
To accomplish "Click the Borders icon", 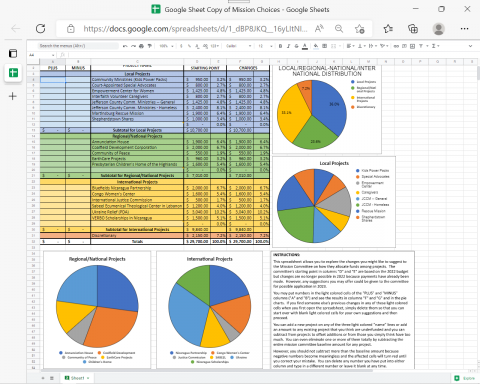I will pos(324,46).
